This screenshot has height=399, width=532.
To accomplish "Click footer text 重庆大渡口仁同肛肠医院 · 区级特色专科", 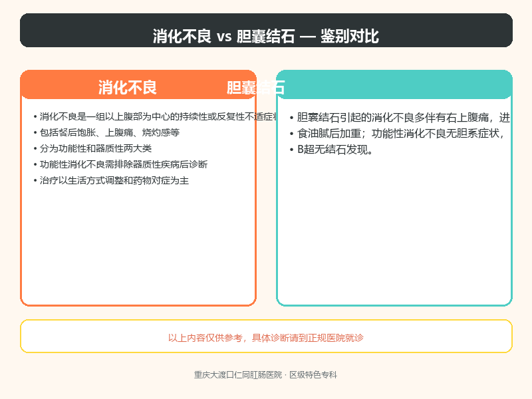I will pyautogui.click(x=265, y=374).
